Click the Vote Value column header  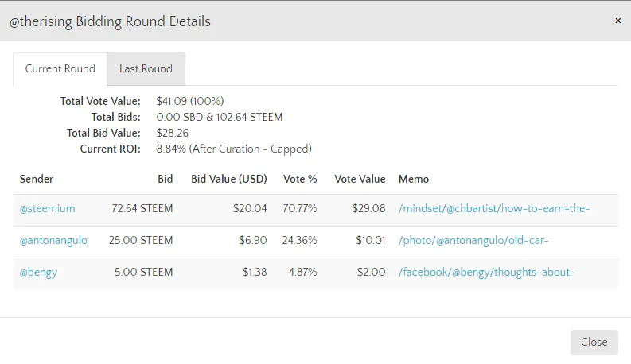click(x=360, y=180)
